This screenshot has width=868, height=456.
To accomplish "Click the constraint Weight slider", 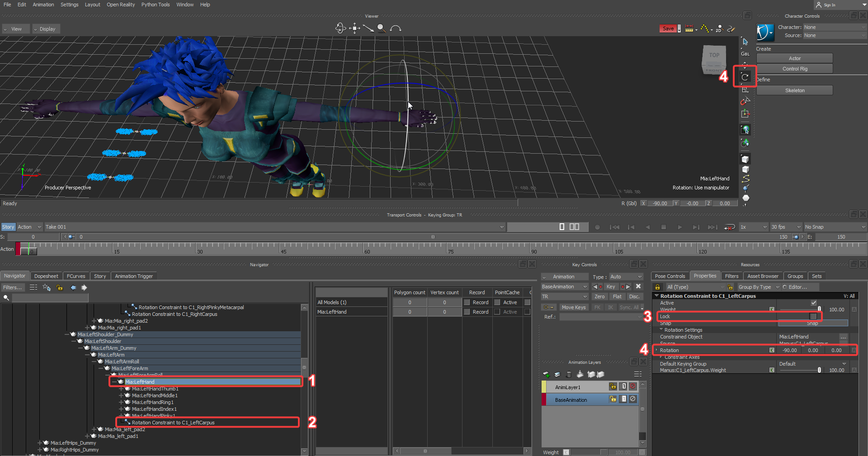I will click(x=799, y=310).
